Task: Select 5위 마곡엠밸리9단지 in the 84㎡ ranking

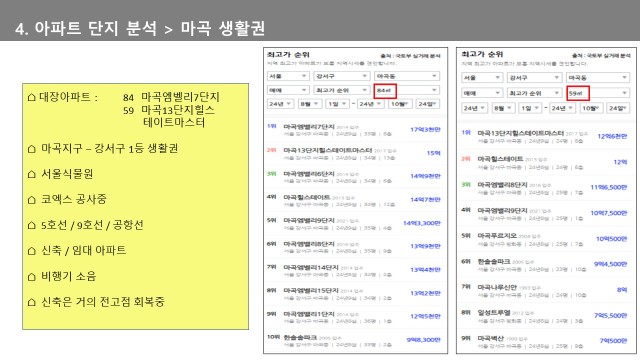Action: [x=354, y=223]
